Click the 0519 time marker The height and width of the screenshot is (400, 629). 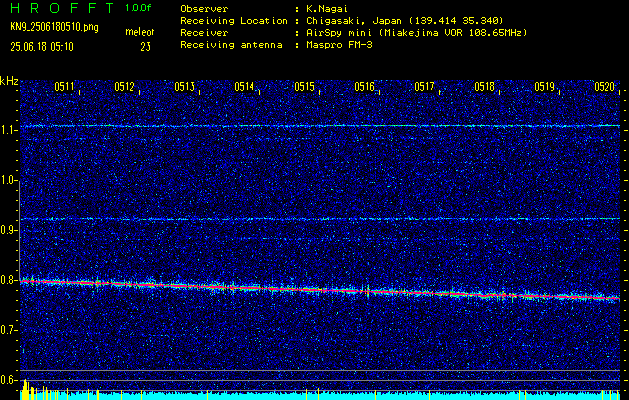pyautogui.click(x=544, y=86)
